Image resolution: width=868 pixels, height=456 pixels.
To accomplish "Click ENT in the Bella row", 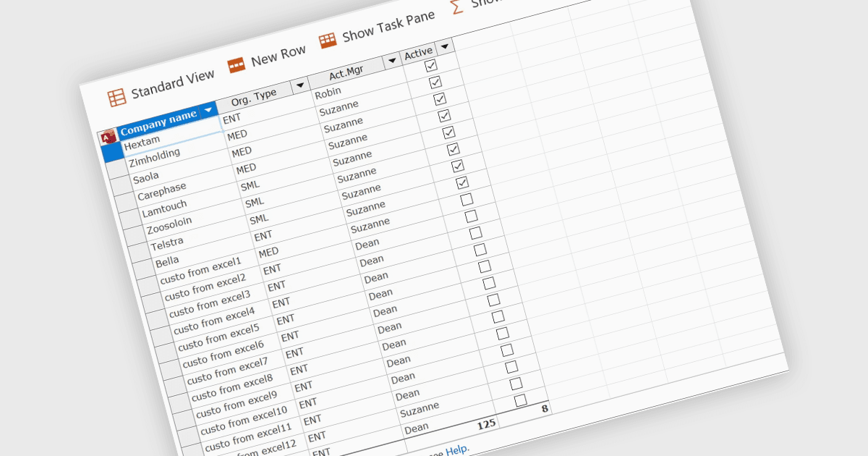I will point(263,235).
